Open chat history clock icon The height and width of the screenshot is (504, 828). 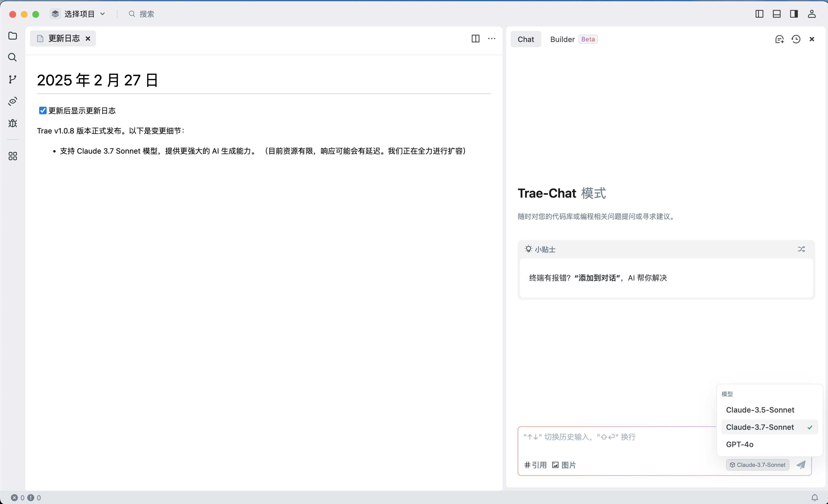pos(796,39)
